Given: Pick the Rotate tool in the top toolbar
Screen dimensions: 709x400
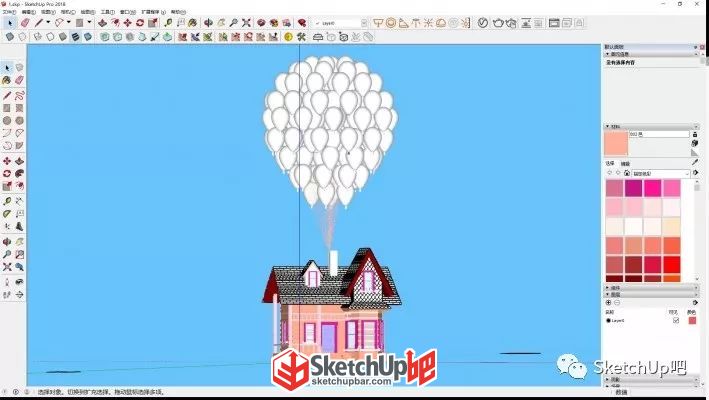Looking at the screenshot, I should point(140,23).
